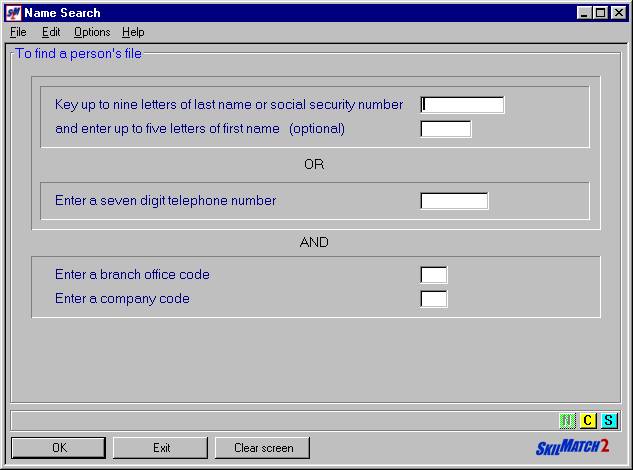
Task: Click the green N status icon
Action: pos(567,421)
